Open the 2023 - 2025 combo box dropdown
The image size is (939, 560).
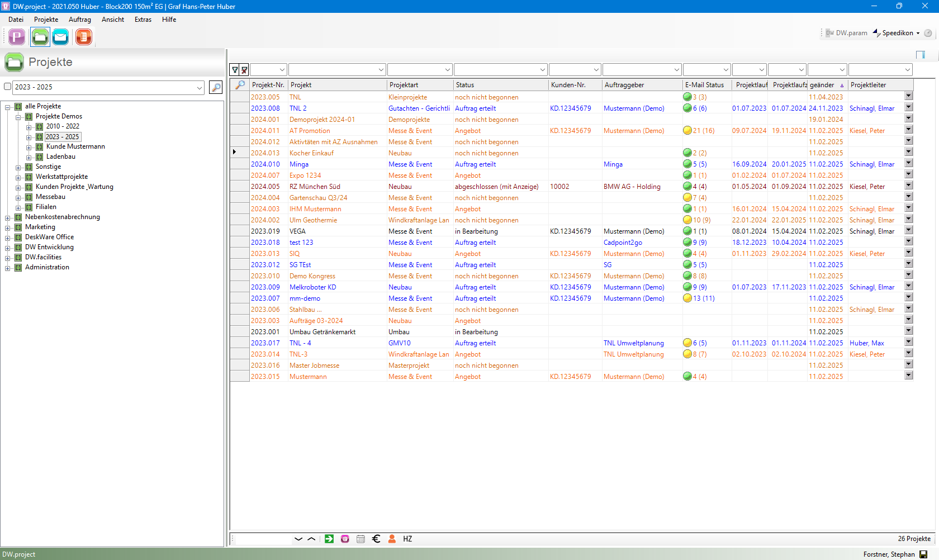pos(200,87)
